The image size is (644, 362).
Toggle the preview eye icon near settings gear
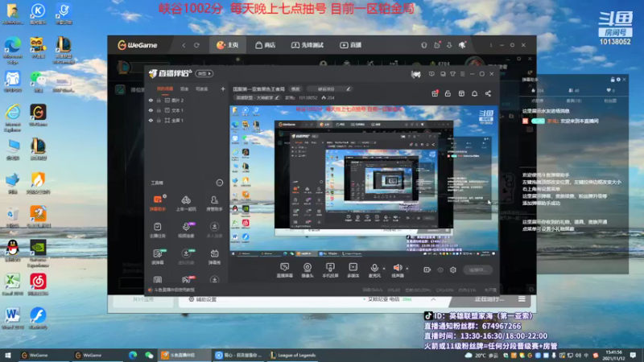pos(440,269)
